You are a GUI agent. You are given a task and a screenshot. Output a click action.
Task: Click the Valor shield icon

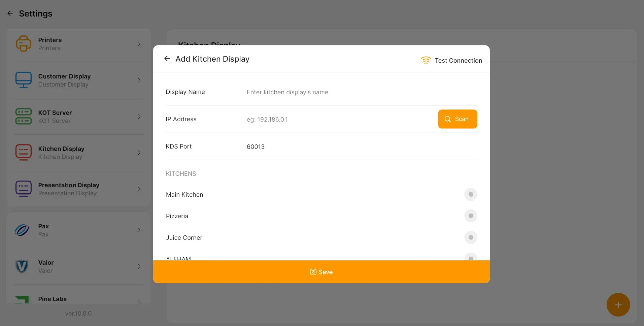(22, 266)
